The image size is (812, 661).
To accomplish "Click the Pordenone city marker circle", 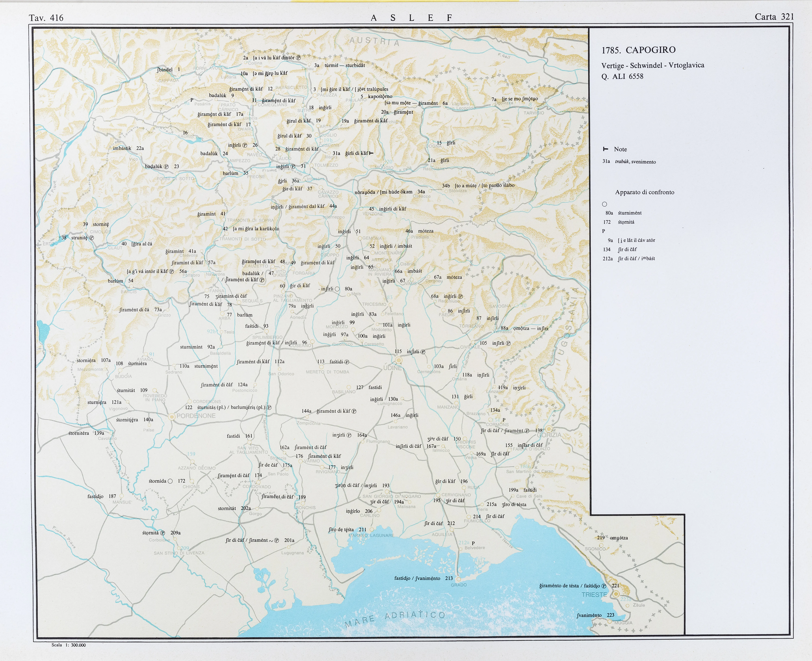I will click(x=172, y=417).
